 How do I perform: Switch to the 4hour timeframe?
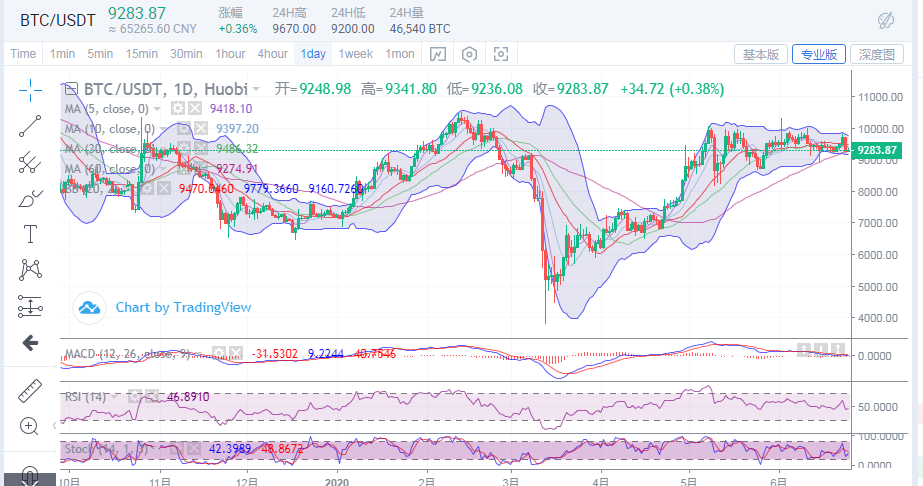[x=272, y=54]
